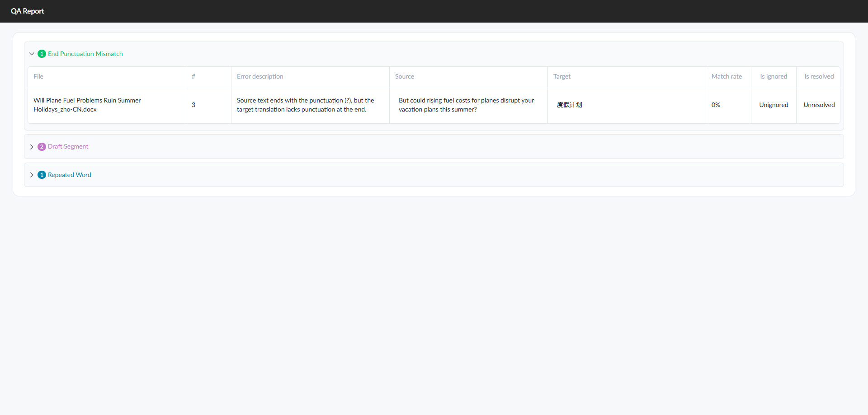Click the Unresolved status cell

[819, 105]
